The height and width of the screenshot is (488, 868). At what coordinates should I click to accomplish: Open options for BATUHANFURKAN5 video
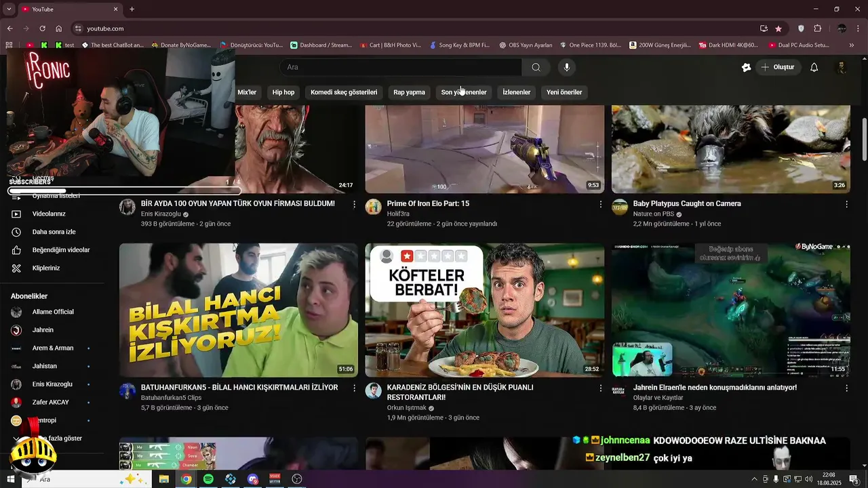coord(354,388)
